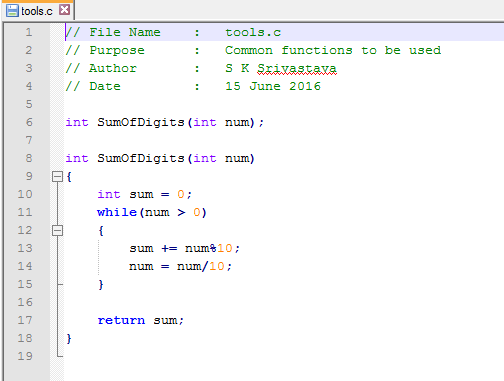Click 'Common functions to be used' comment text

pyautogui.click(x=333, y=50)
